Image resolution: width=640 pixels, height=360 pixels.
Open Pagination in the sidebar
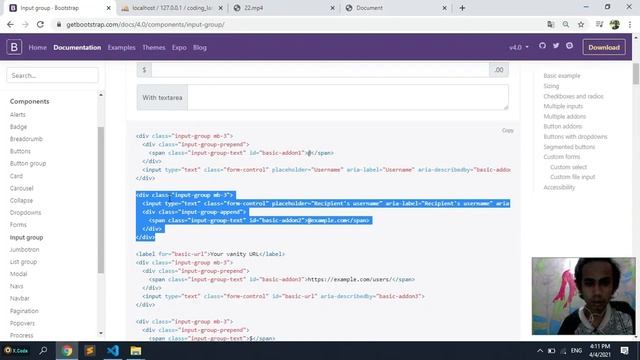pyautogui.click(x=24, y=311)
